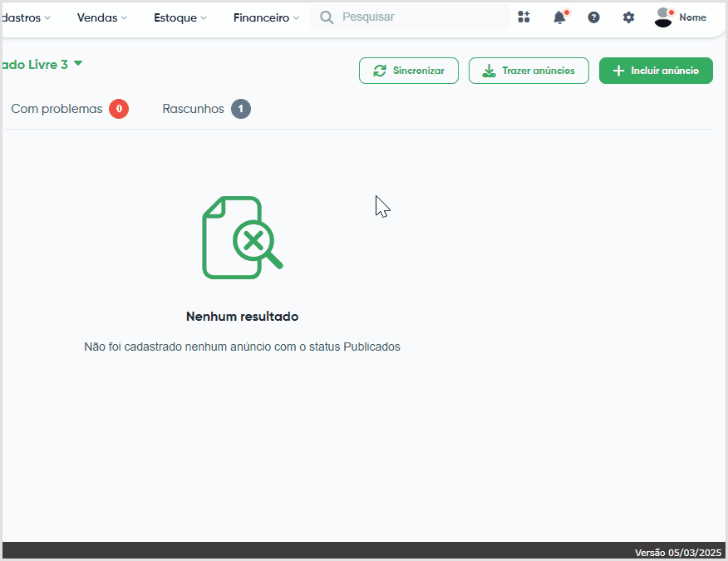The image size is (728, 561).
Task: Open the settings gear icon
Action: (628, 17)
